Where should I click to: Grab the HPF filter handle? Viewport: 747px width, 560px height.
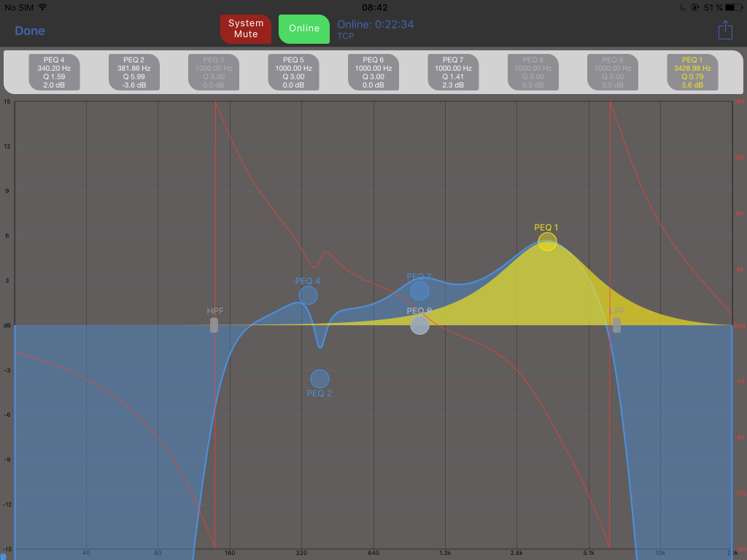point(214,325)
